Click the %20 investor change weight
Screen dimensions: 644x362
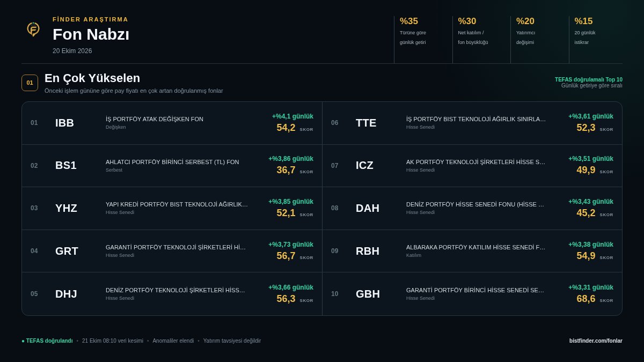(x=525, y=21)
